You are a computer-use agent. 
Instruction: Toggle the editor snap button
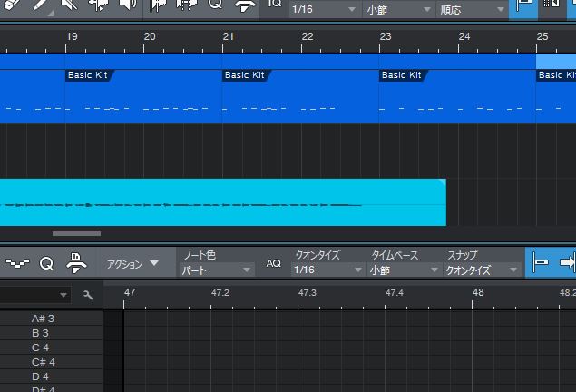(540, 262)
